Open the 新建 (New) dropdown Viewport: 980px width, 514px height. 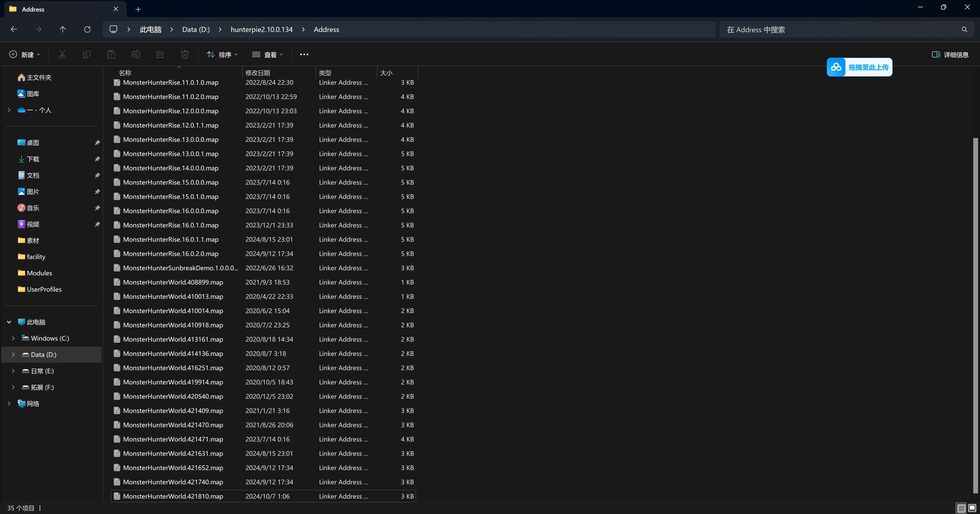[x=24, y=54]
